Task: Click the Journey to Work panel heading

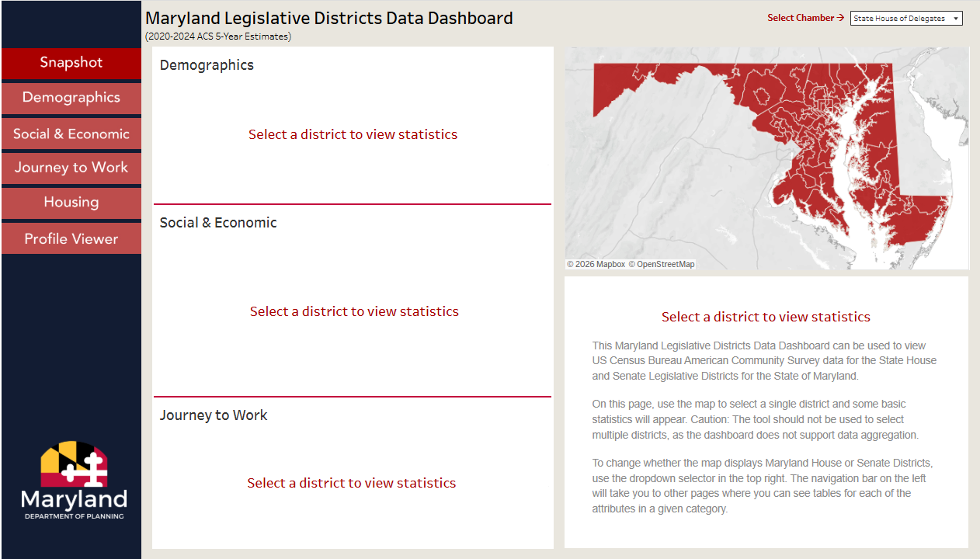Action: click(x=214, y=415)
